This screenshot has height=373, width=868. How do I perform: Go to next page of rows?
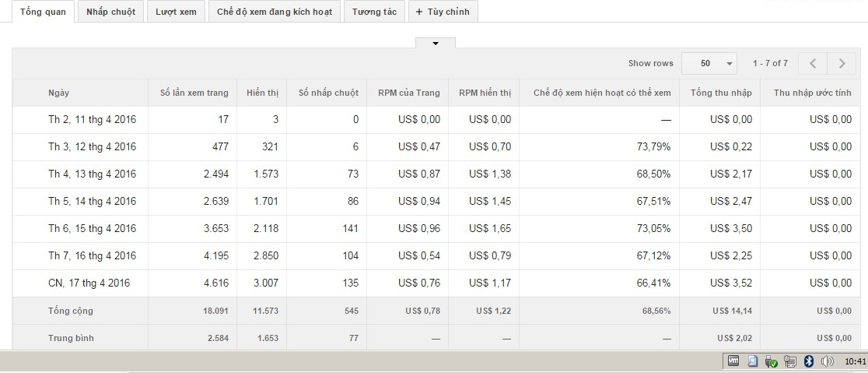(x=842, y=63)
